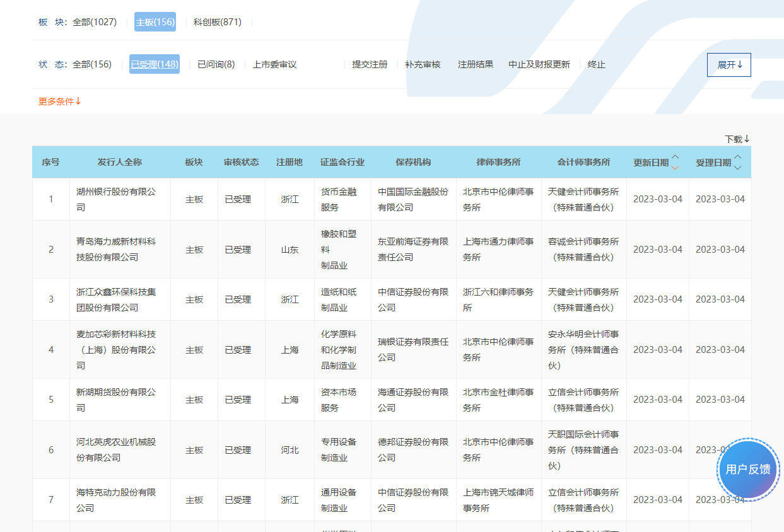The width and height of the screenshot is (784, 532).
Task: Choose 全部(1027) in the board row
Action: 95,22
